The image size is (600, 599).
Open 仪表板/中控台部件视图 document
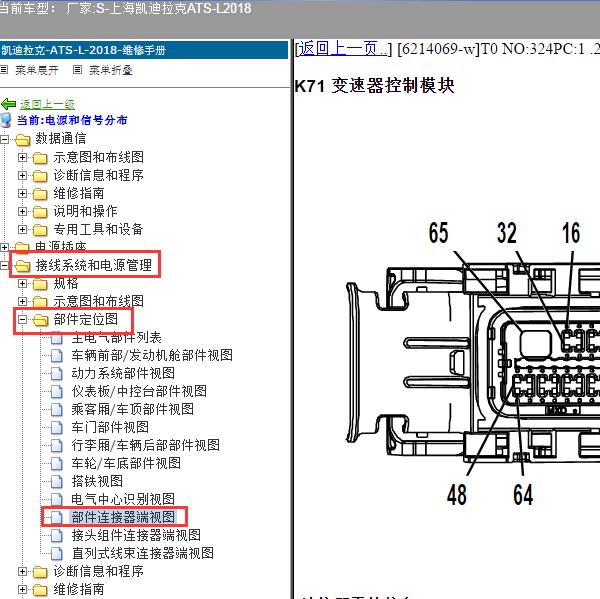pos(139,391)
